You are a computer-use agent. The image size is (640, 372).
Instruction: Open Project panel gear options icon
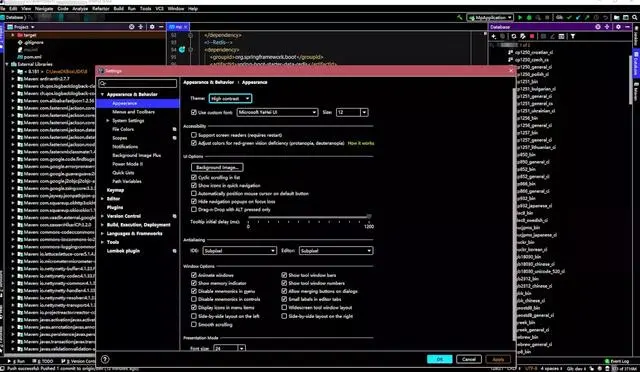pos(152,27)
